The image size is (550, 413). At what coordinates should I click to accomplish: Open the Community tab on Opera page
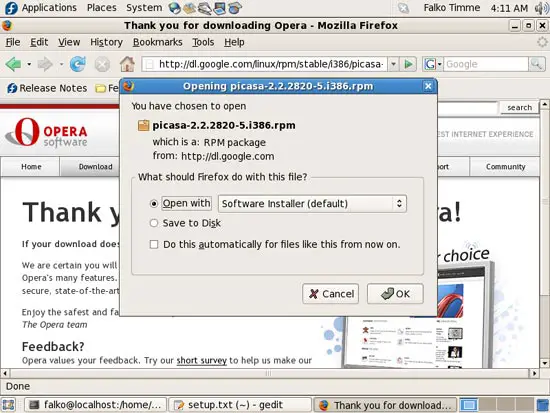(x=505, y=167)
